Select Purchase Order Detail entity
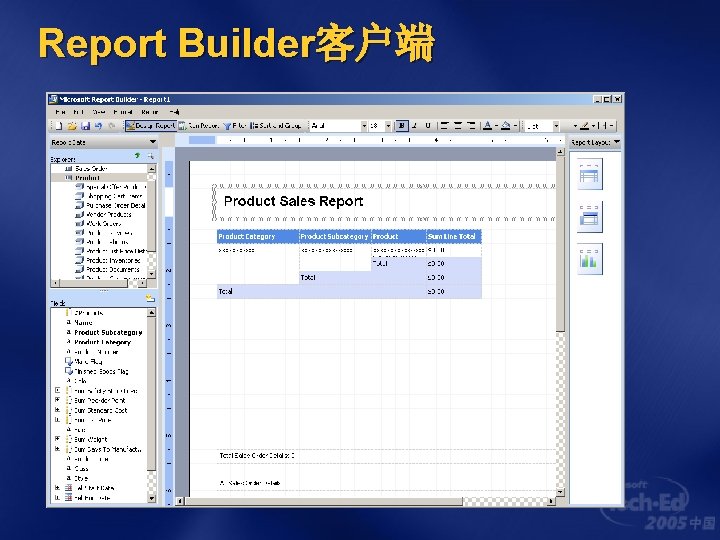The image size is (720, 540). click(111, 205)
